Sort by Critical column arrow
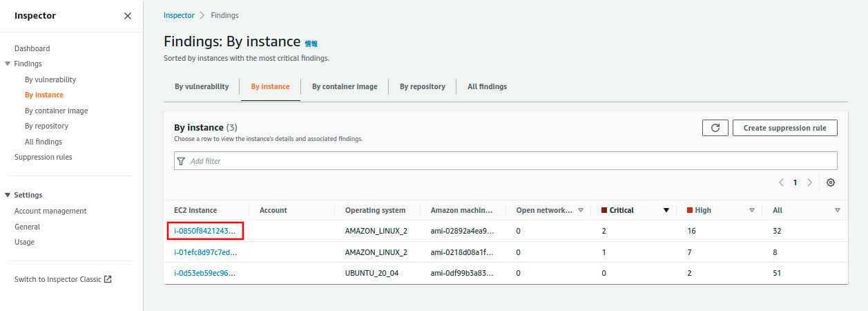Viewport: 868px width, 311px height. click(666, 210)
